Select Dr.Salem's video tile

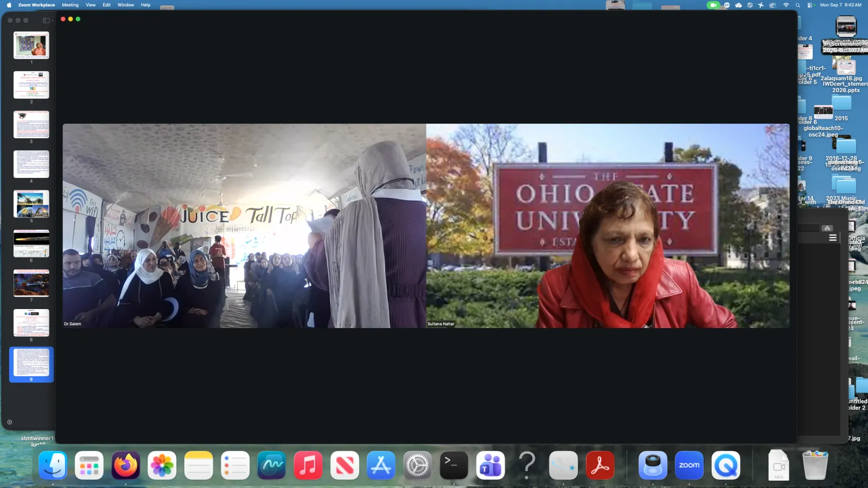pyautogui.click(x=244, y=226)
